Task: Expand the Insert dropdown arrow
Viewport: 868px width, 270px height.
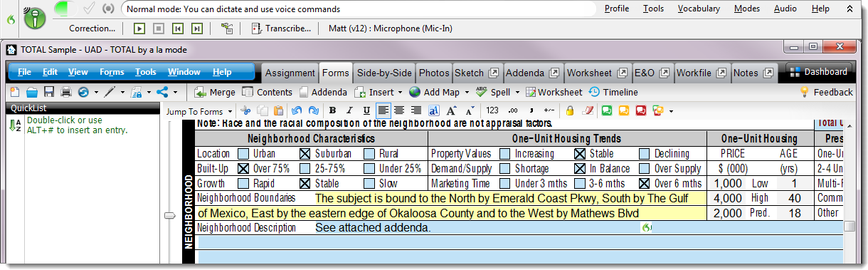Action: (x=400, y=93)
